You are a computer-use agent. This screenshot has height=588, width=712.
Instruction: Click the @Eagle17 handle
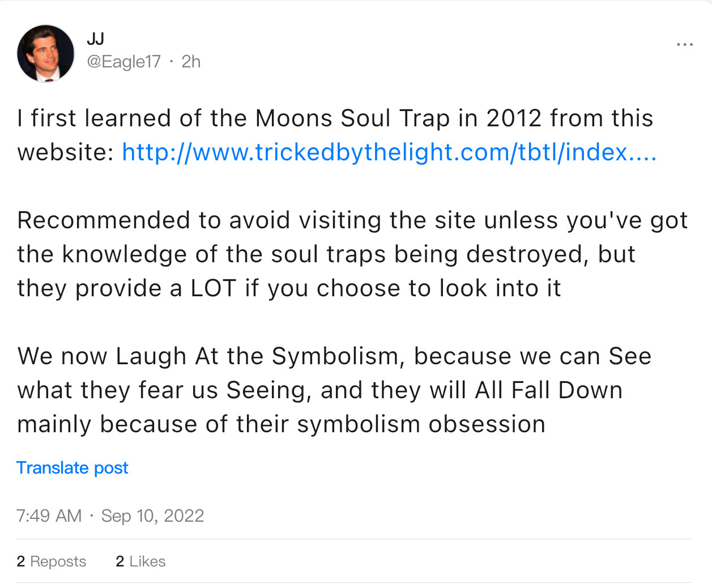coord(123,61)
